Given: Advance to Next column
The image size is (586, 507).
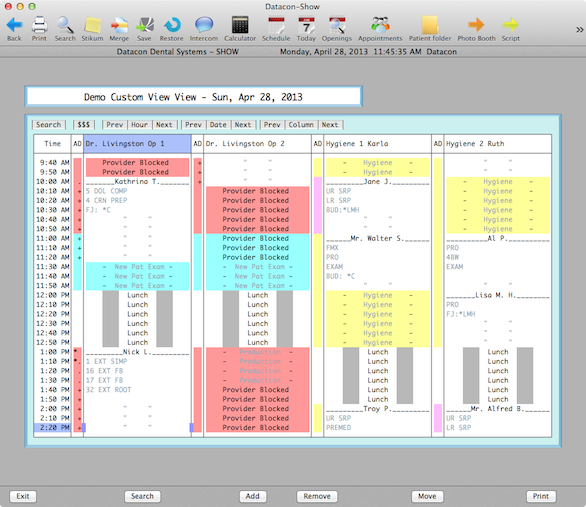Looking at the screenshot, I should [x=330, y=125].
